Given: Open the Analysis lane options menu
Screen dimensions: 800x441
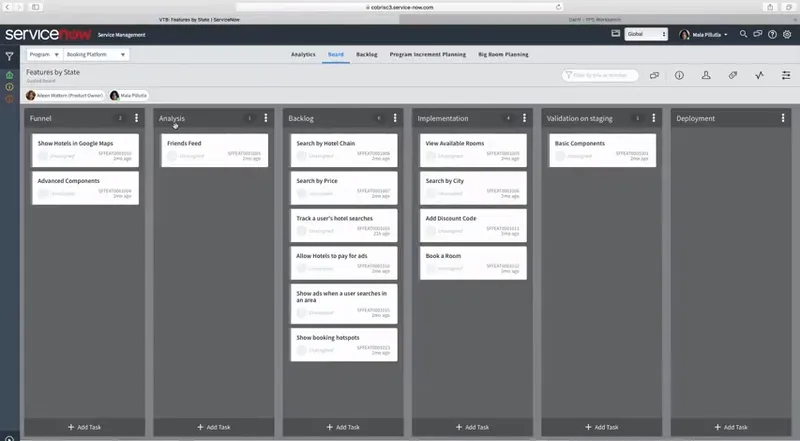Looking at the screenshot, I should pyautogui.click(x=265, y=118).
